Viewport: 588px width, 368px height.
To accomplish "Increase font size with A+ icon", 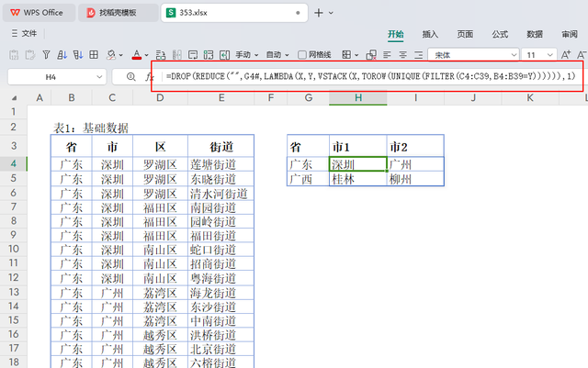I will tap(566, 55).
